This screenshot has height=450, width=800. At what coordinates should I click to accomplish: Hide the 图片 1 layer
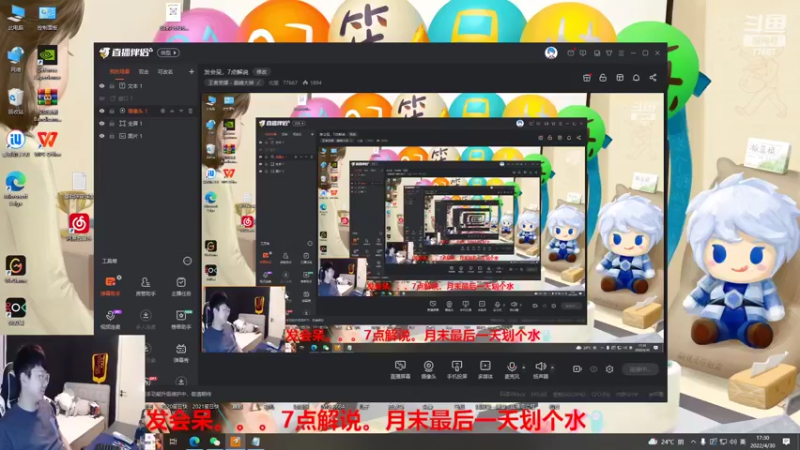coord(102,136)
